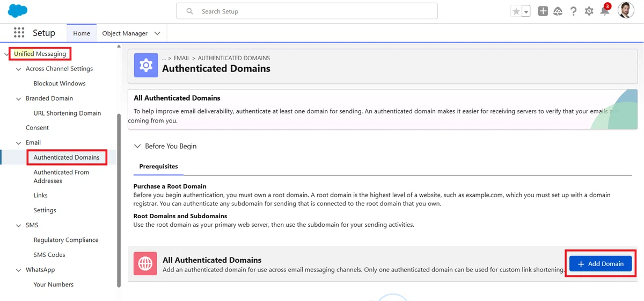Click the Trailhead guidance icon
644x301 pixels.
click(x=558, y=11)
